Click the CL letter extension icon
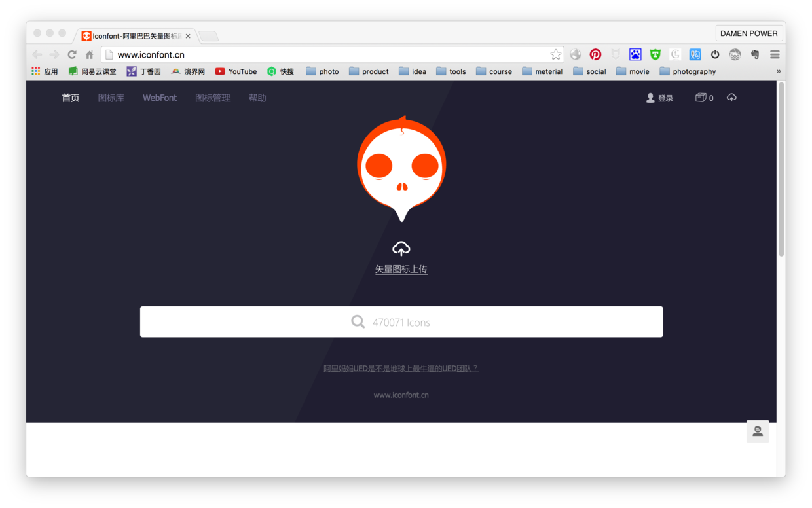Screen dimensions: 812x508 pyautogui.click(x=675, y=54)
